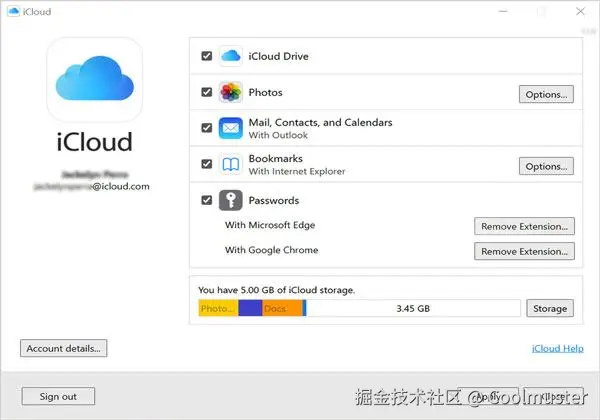Toggle the Photos checkbox
Screen dimensions: 600x420
point(207,92)
